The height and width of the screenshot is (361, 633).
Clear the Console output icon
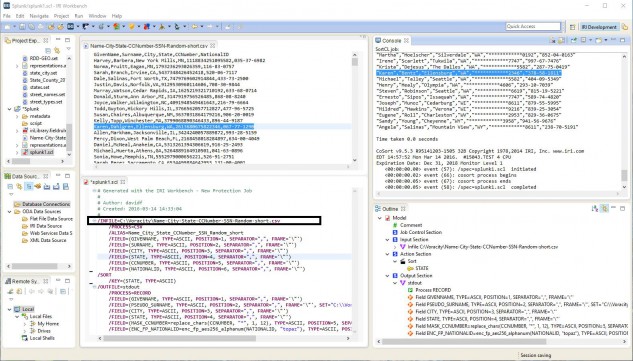point(552,40)
